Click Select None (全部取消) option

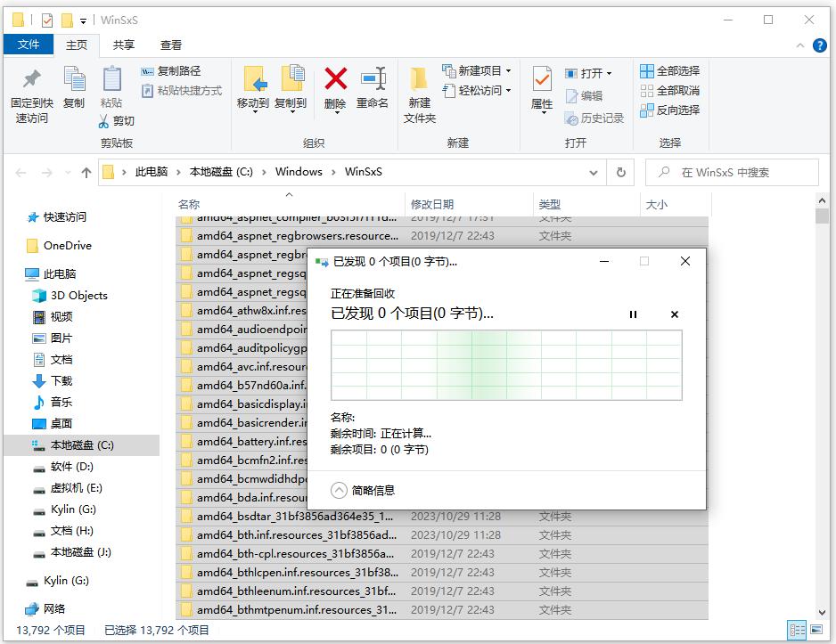(x=669, y=90)
